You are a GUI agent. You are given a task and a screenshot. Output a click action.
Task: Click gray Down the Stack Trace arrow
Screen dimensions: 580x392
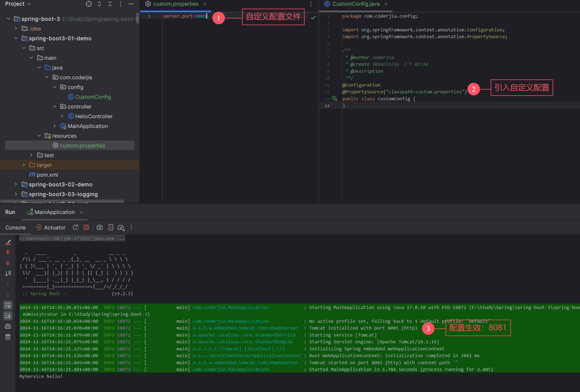(8, 295)
